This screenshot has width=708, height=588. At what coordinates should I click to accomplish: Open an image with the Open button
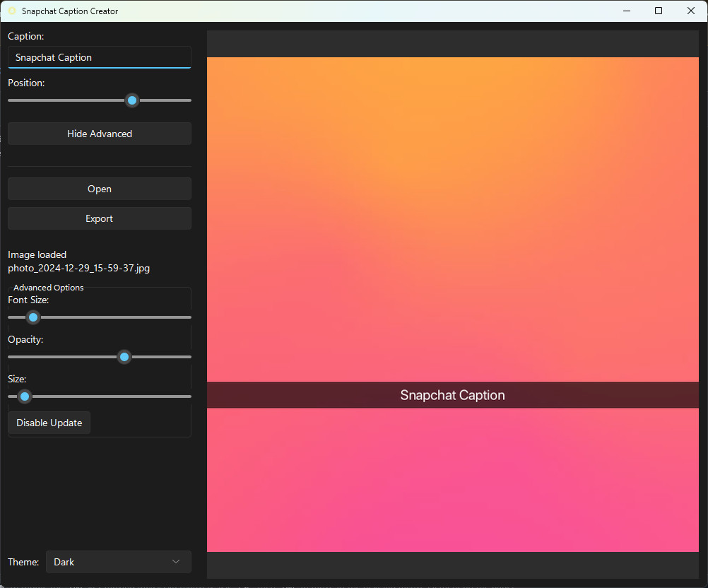point(100,189)
